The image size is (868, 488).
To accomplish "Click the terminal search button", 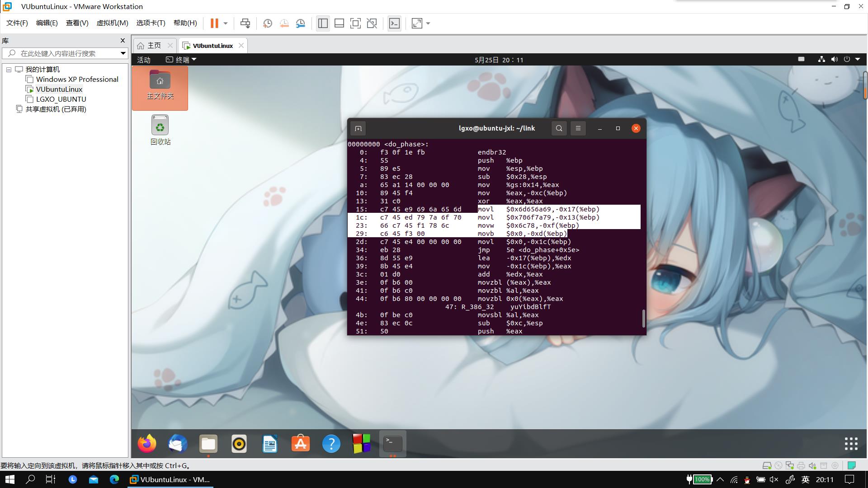I will [x=559, y=128].
